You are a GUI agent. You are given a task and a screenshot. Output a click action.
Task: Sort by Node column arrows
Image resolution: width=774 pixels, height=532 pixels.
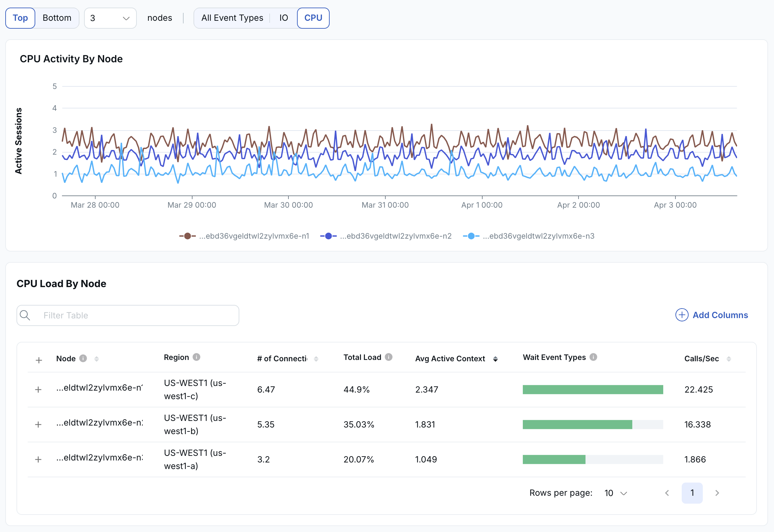coord(97,359)
